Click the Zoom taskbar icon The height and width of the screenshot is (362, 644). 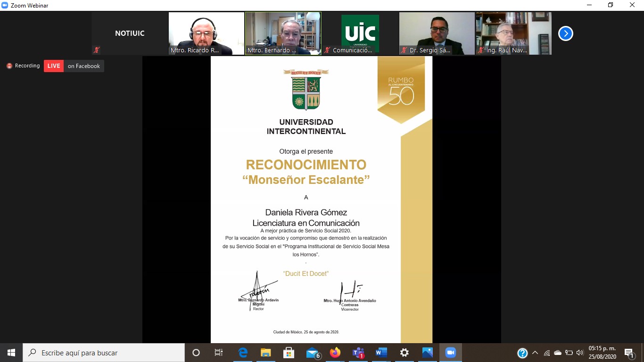coord(451,353)
